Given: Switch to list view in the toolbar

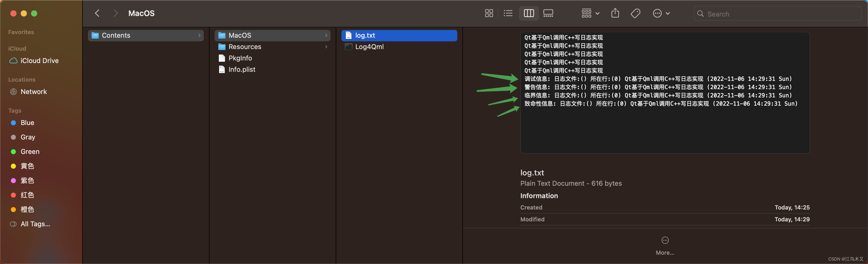Looking at the screenshot, I should pyautogui.click(x=508, y=13).
